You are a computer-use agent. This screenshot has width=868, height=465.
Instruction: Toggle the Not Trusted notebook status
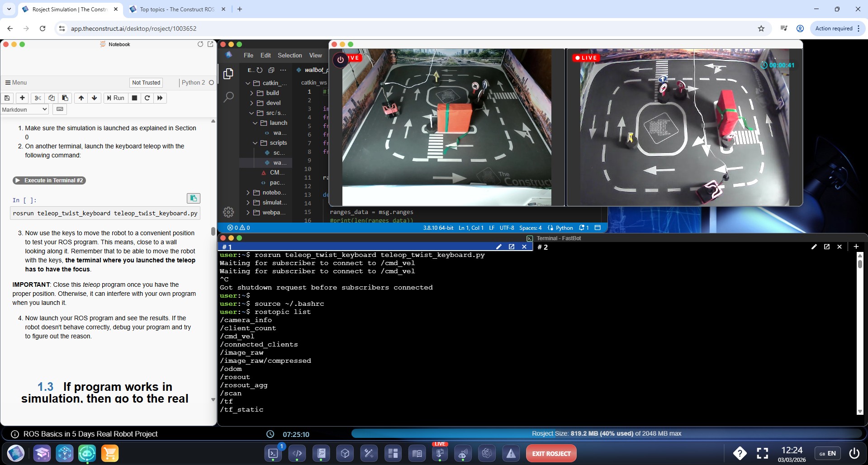[x=146, y=83]
